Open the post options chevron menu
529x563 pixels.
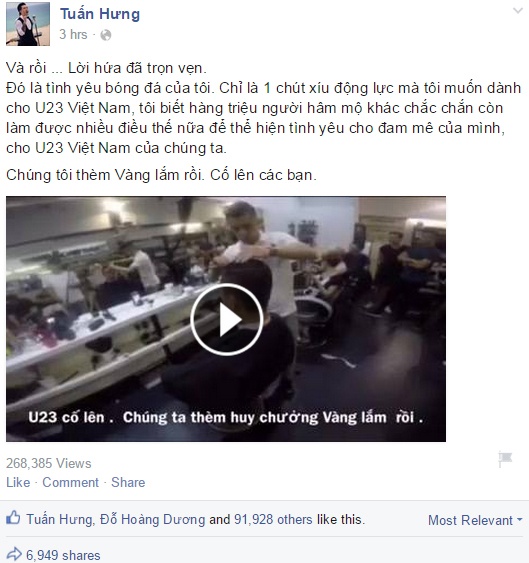coord(518,11)
